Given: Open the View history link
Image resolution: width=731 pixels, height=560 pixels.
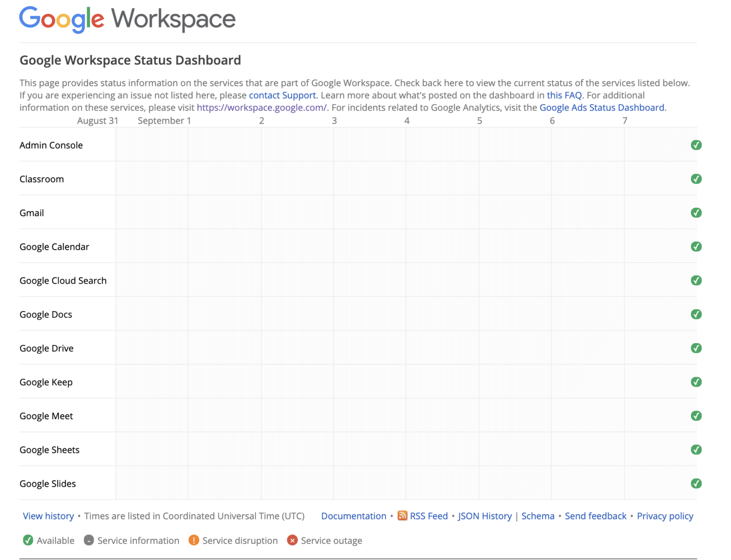Looking at the screenshot, I should tap(48, 516).
